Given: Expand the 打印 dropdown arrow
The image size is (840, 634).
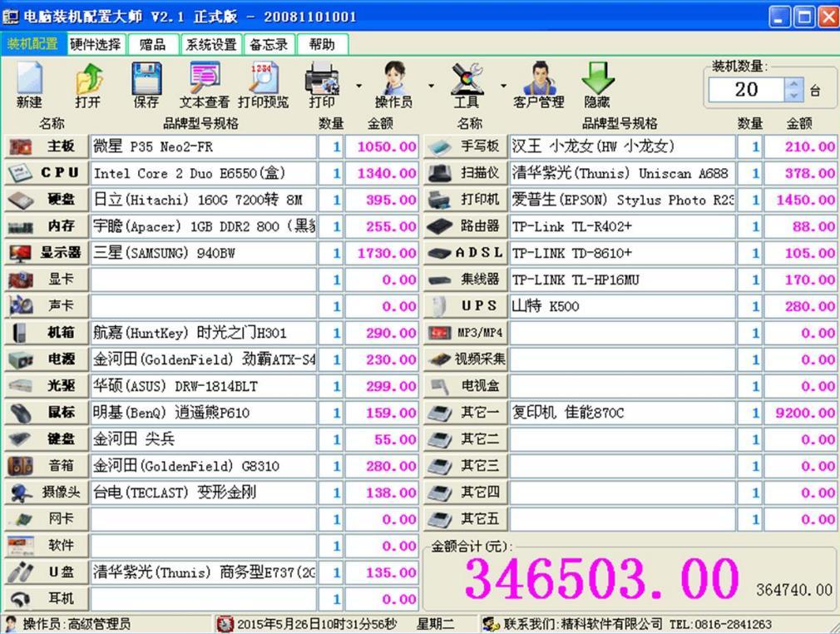Looking at the screenshot, I should point(359,85).
